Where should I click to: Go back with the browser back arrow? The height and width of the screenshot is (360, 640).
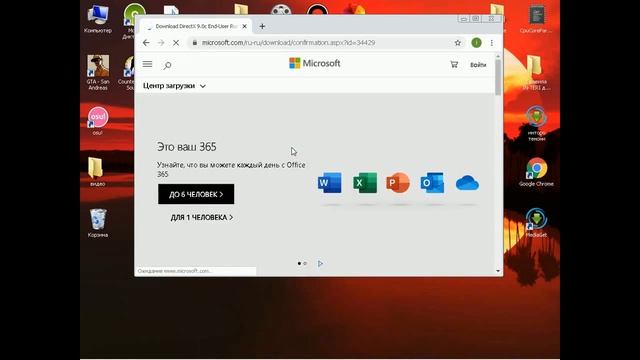[x=146, y=42]
